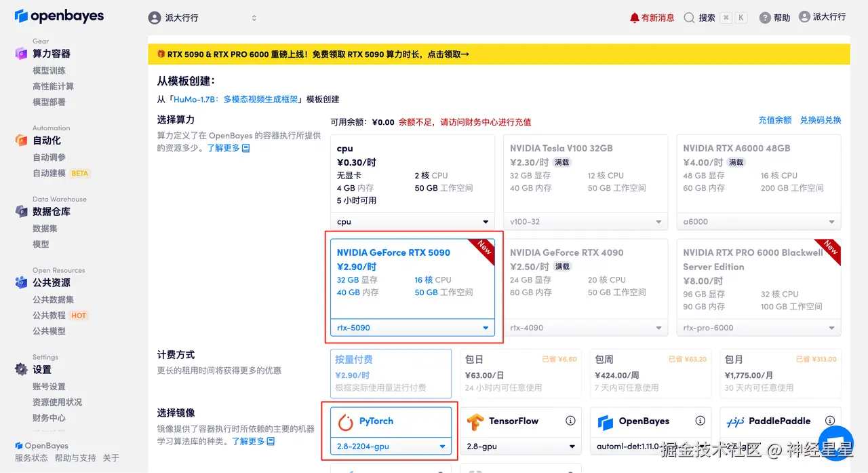Click the 算力容器 Gear section icon
Image resolution: width=868 pixels, height=473 pixels.
click(21, 53)
